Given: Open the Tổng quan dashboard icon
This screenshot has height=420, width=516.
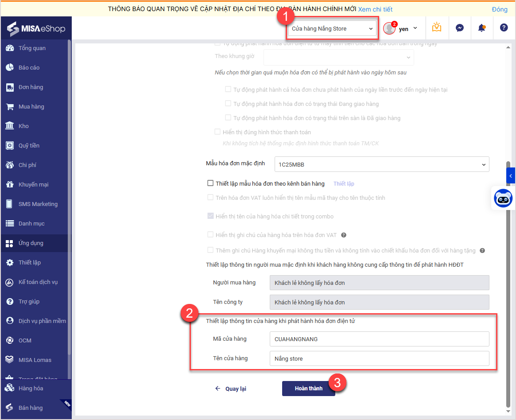Looking at the screenshot, I should click(x=10, y=48).
